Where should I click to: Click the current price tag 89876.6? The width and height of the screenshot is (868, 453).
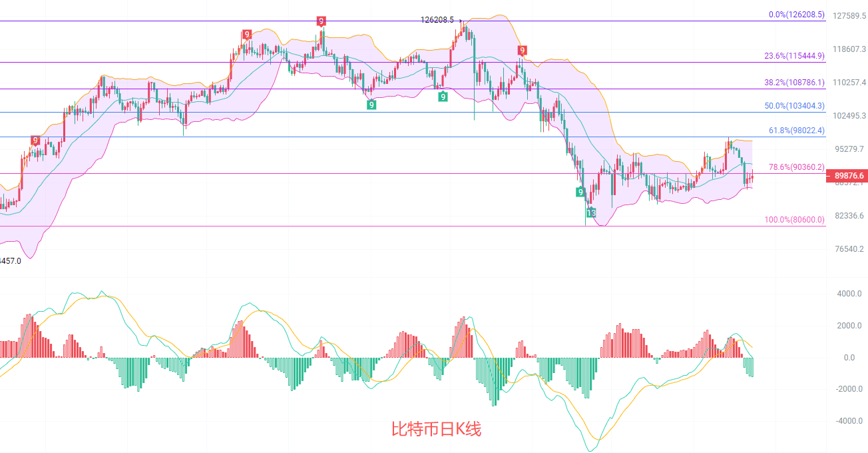tap(847, 176)
